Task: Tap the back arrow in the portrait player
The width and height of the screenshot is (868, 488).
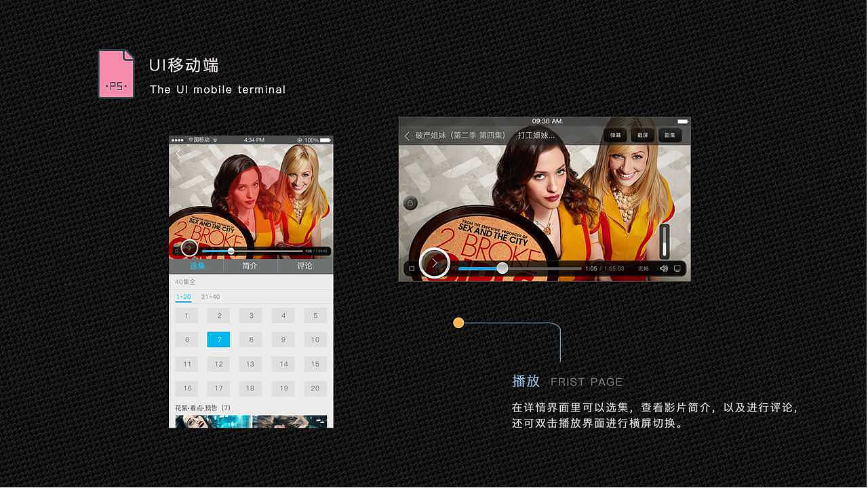Action: coord(178,155)
